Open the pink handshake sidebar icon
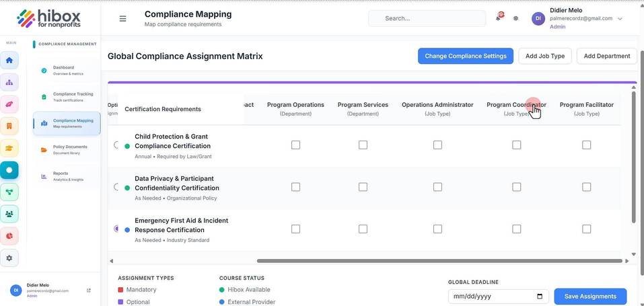The height and width of the screenshot is (306, 644). (9, 104)
